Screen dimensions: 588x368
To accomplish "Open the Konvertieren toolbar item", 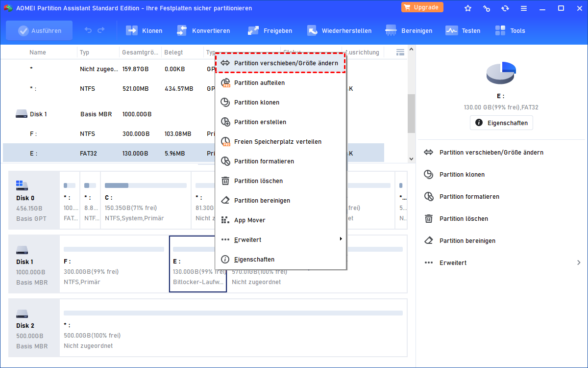I will [x=203, y=30].
